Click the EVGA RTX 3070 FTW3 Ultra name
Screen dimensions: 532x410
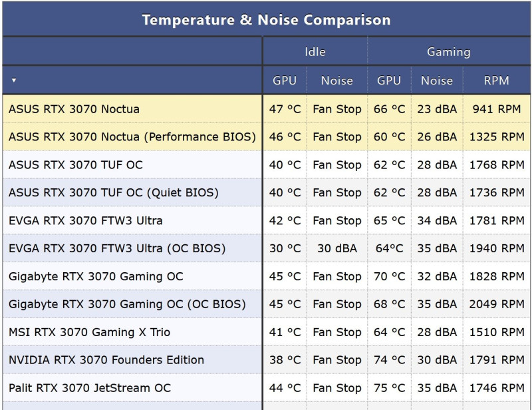click(86, 220)
